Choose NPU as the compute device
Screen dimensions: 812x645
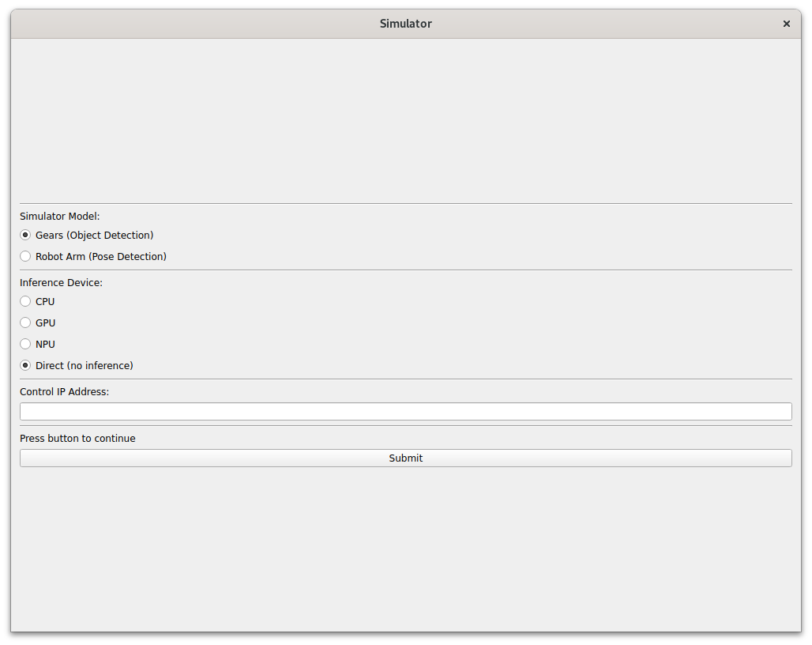pyautogui.click(x=25, y=344)
